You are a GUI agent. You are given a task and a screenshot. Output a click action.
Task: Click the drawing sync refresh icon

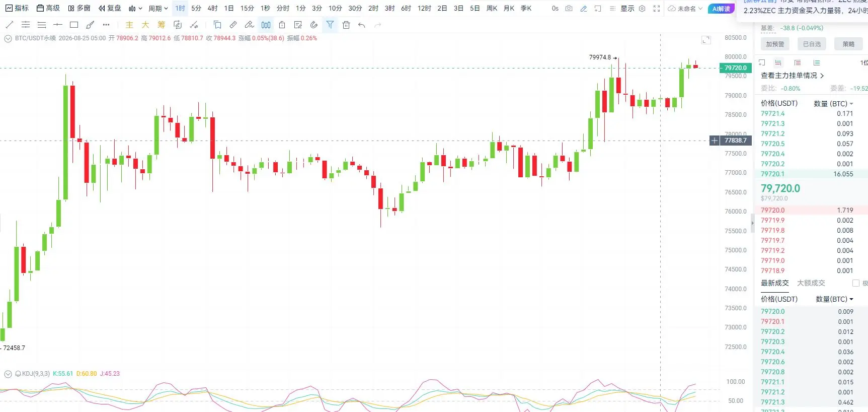[178, 25]
